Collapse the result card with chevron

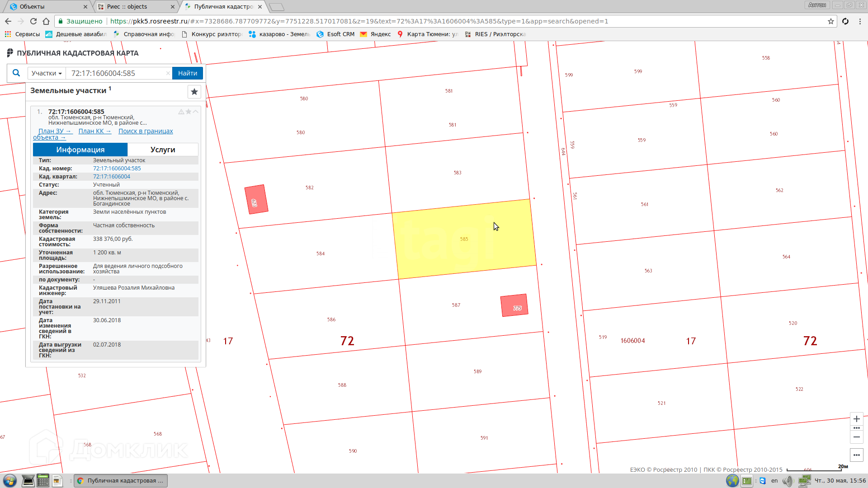pyautogui.click(x=196, y=112)
